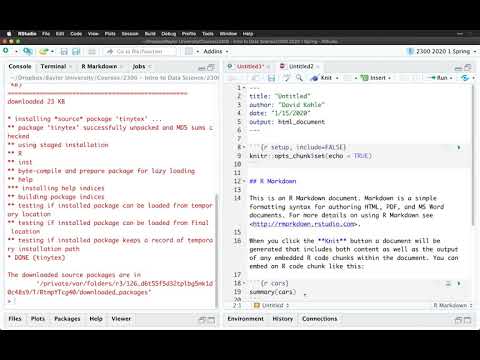Screen dimensions: 480x360
Task: Collapse the YAML header fold arrow line 1
Action: click(x=245, y=88)
